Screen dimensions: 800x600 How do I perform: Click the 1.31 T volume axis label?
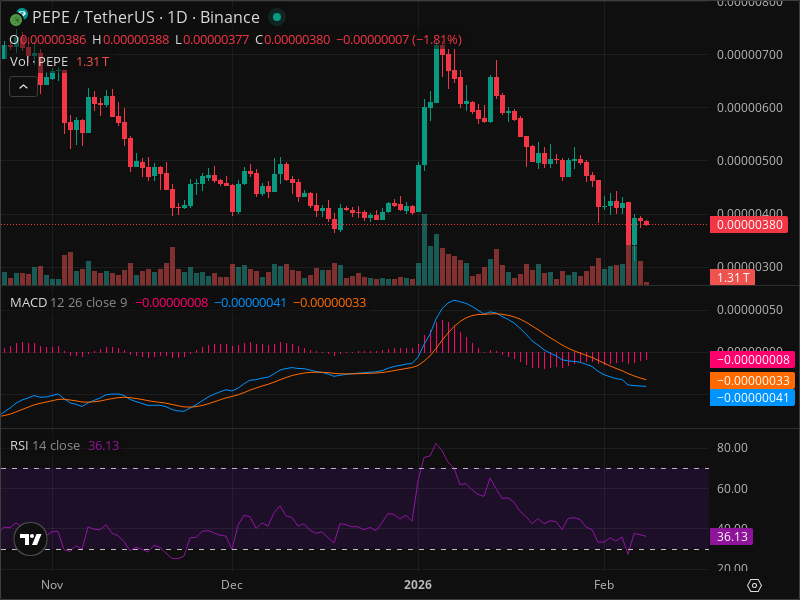tap(732, 278)
